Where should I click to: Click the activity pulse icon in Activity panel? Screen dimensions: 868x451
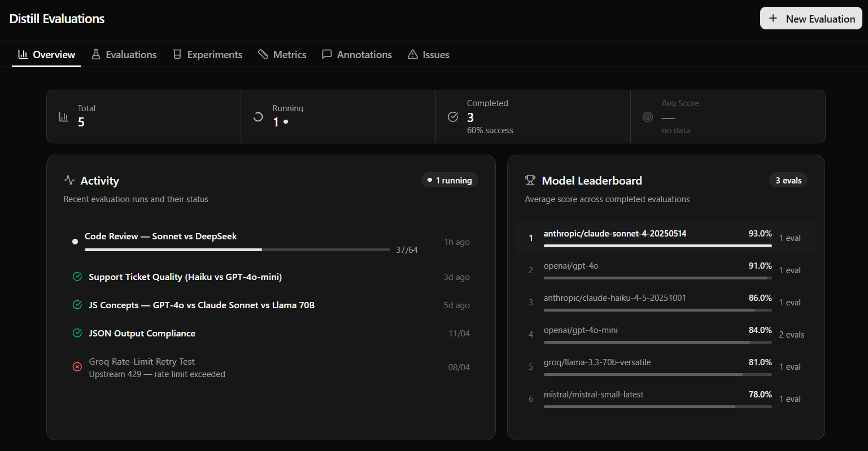coord(69,180)
